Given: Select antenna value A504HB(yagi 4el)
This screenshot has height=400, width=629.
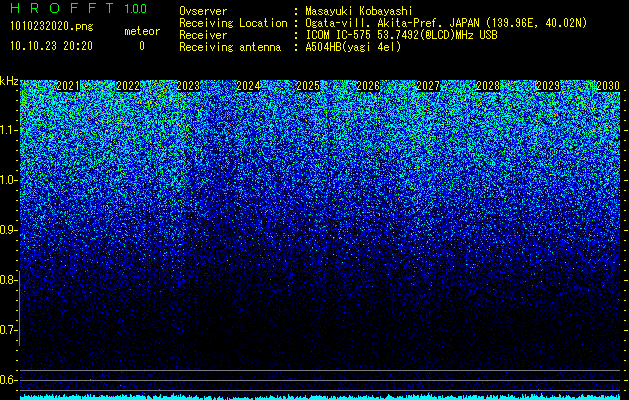Looking at the screenshot, I should [353, 47].
